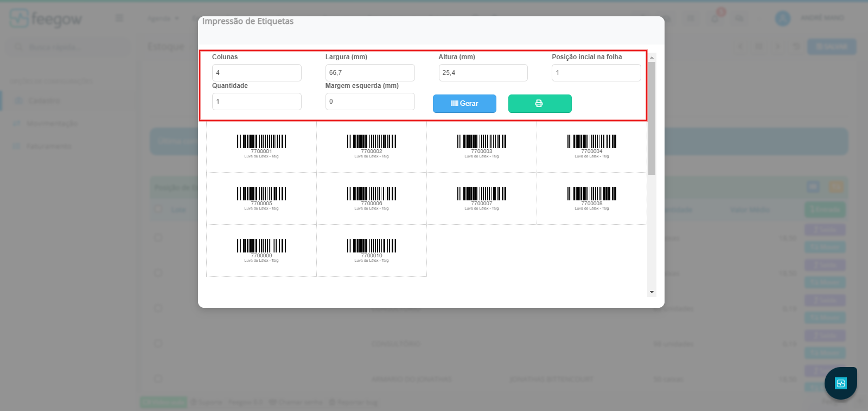The width and height of the screenshot is (868, 411).
Task: Click the feegow logo in the background
Action: (x=46, y=18)
